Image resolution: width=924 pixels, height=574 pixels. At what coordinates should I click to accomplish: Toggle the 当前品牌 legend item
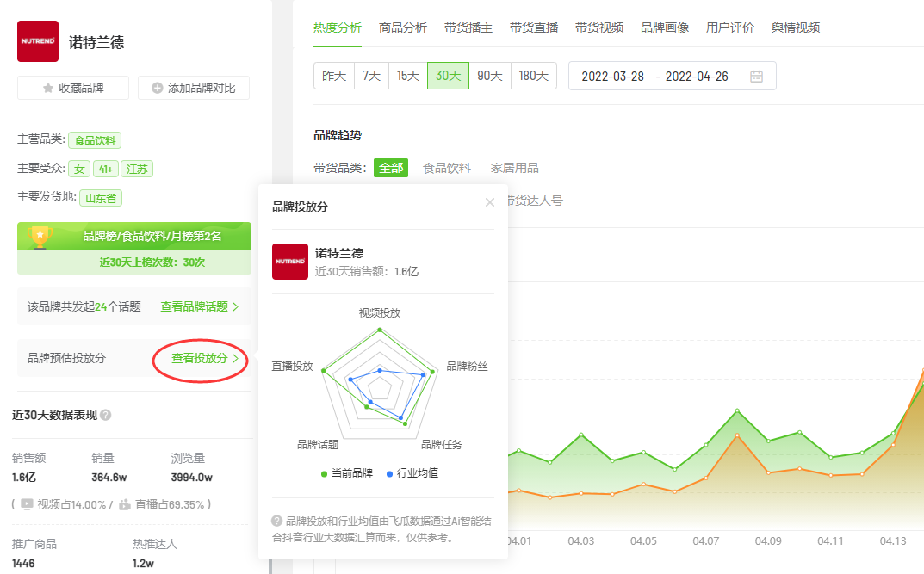point(346,473)
